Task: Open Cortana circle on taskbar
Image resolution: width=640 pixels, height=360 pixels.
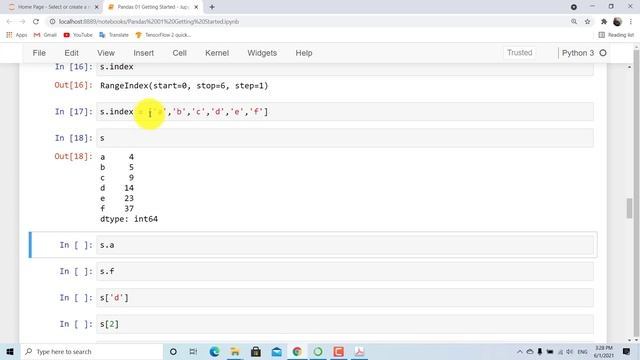Action: [173, 351]
